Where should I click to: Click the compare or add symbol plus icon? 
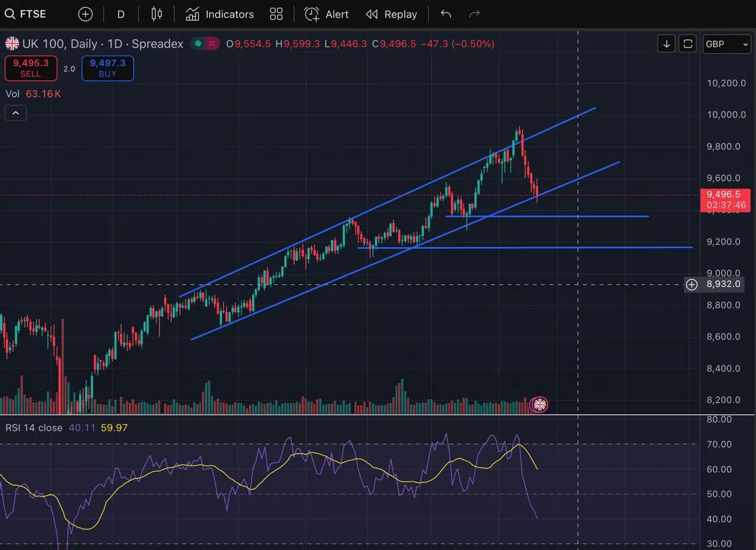86,14
